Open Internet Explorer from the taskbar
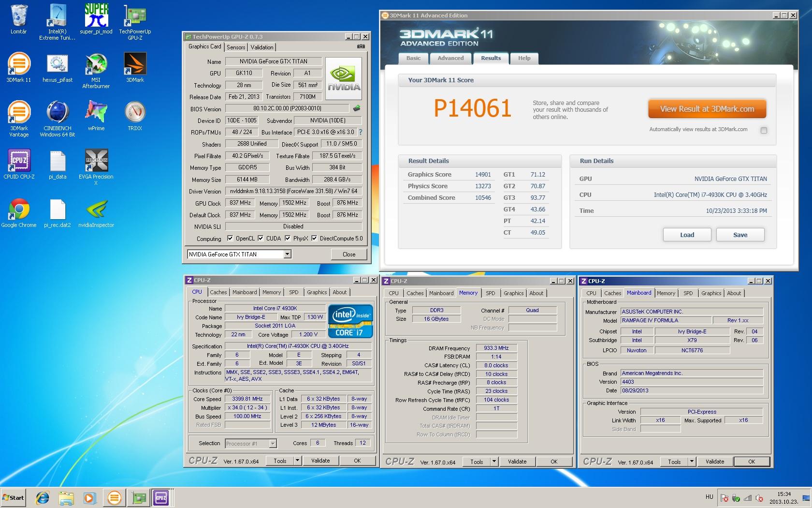 click(43, 497)
